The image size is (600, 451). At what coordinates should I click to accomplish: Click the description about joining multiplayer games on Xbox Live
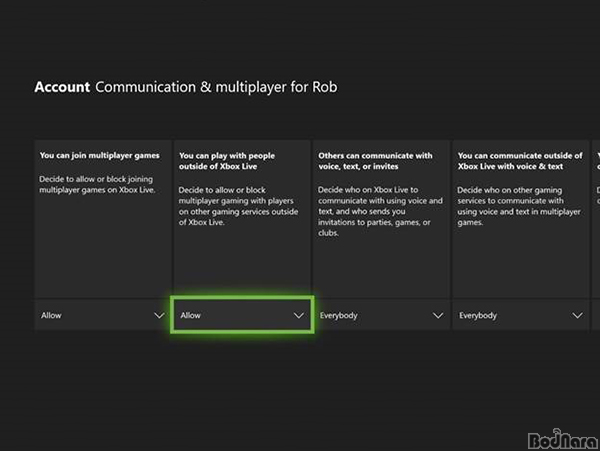click(97, 184)
